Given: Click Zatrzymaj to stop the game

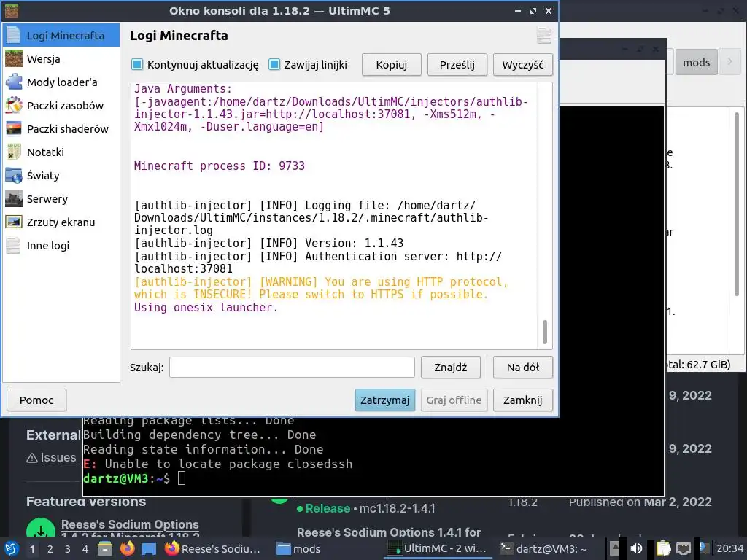Looking at the screenshot, I should click(385, 400).
